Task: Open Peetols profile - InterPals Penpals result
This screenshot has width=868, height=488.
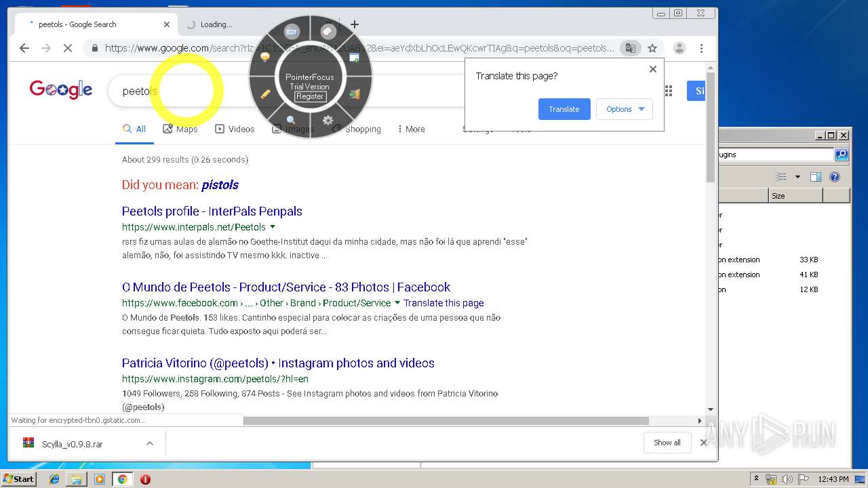Action: coord(212,211)
